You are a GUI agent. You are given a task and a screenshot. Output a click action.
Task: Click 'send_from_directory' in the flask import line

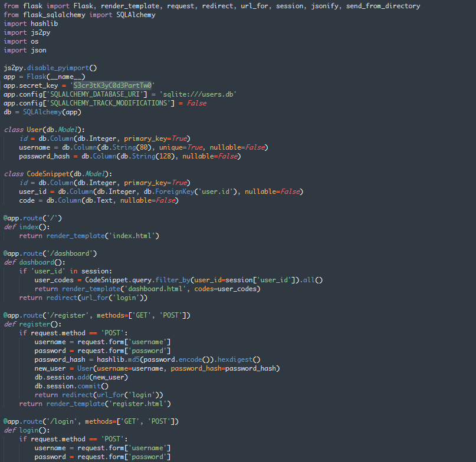383,6
